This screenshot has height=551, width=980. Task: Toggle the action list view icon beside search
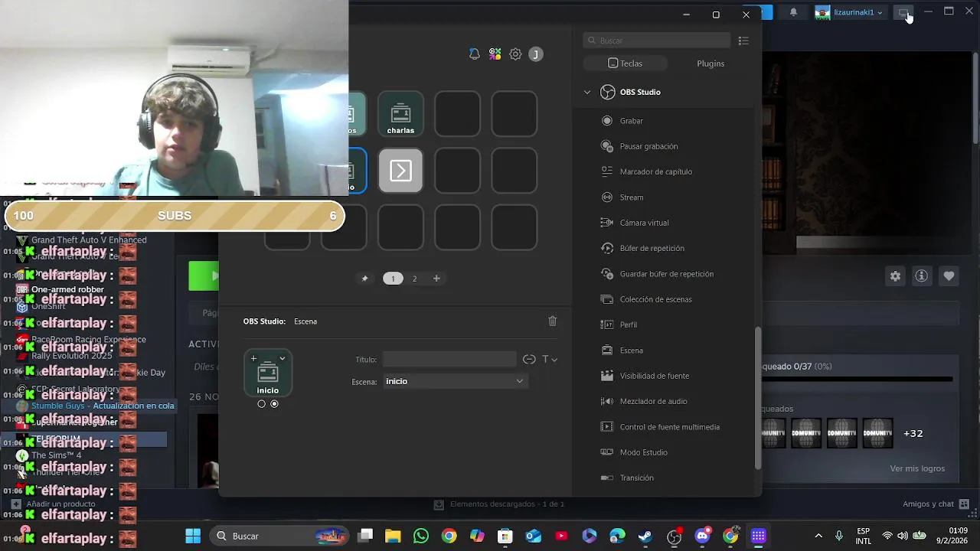click(x=743, y=41)
